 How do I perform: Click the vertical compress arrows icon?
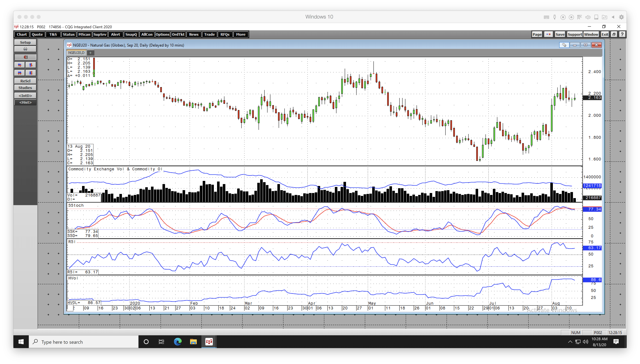[31, 73]
